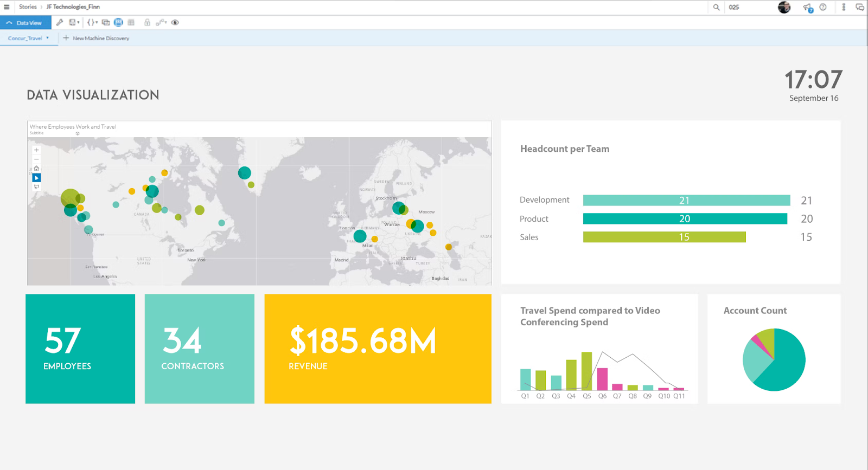Toggle the eye view mode icon
This screenshot has height=470, width=868.
pyautogui.click(x=175, y=23)
